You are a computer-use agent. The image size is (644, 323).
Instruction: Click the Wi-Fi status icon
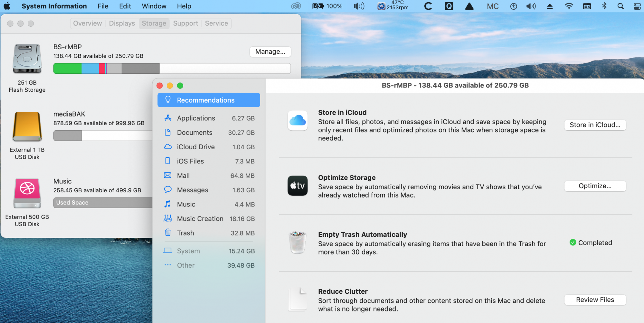569,6
